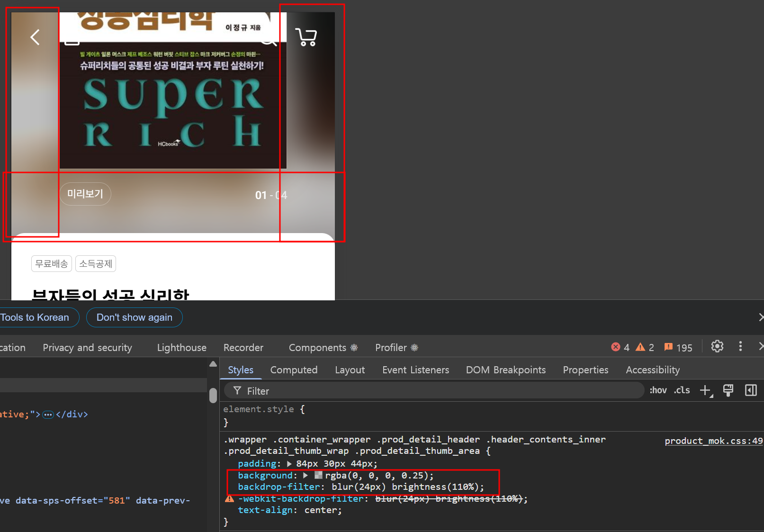Tap the back arrow on the product page

[x=35, y=37]
